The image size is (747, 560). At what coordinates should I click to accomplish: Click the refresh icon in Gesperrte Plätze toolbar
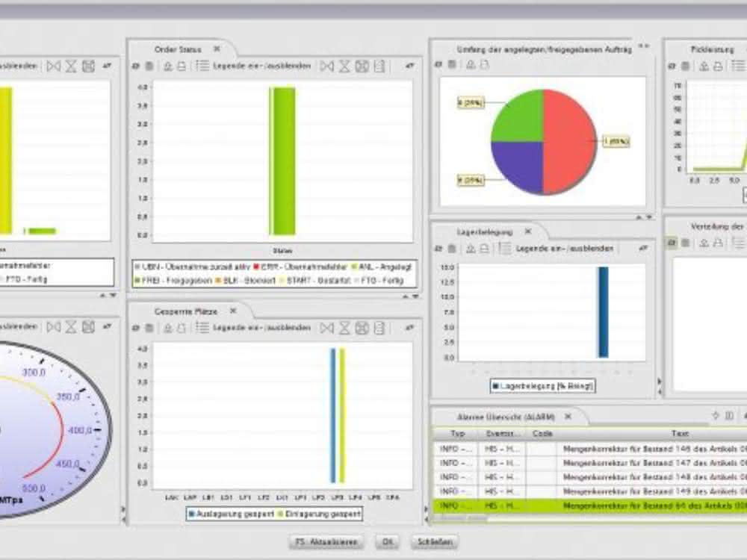[x=136, y=328]
